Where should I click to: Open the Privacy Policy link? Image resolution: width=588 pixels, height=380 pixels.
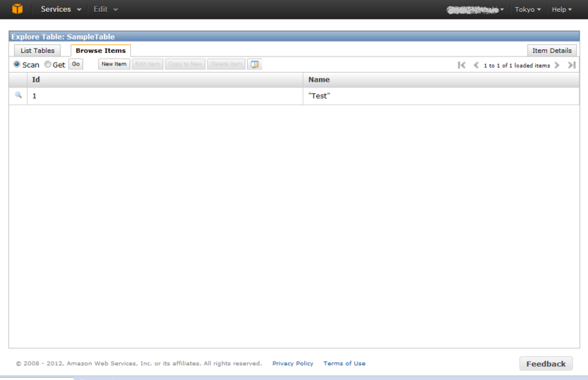coord(293,363)
